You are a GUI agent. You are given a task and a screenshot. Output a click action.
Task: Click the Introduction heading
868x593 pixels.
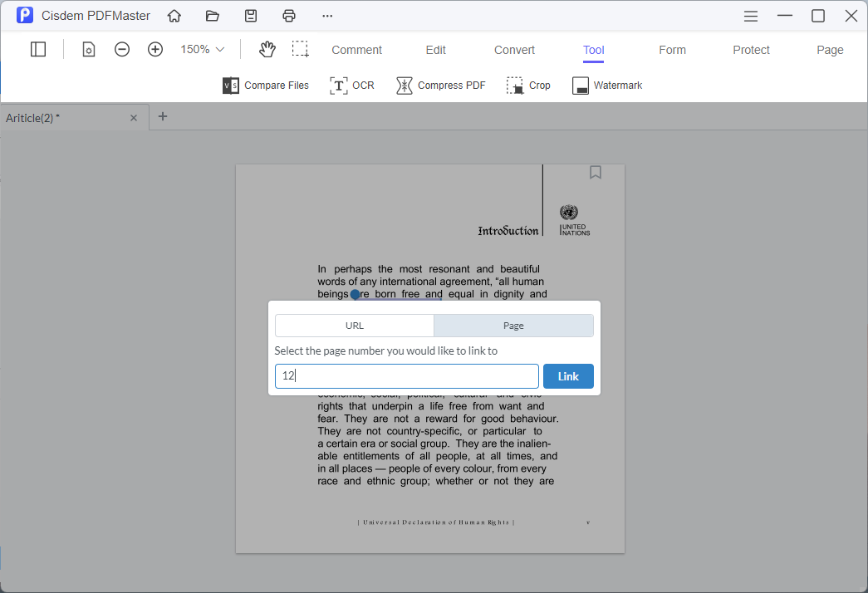coord(508,231)
